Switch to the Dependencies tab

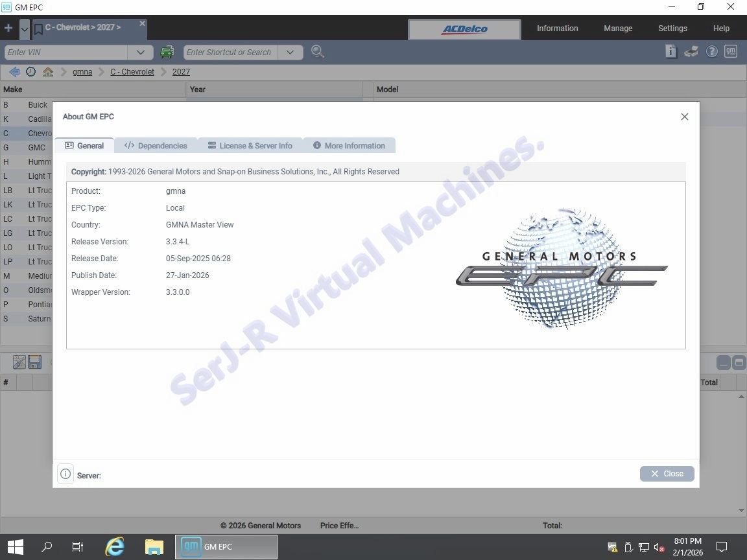pyautogui.click(x=156, y=146)
